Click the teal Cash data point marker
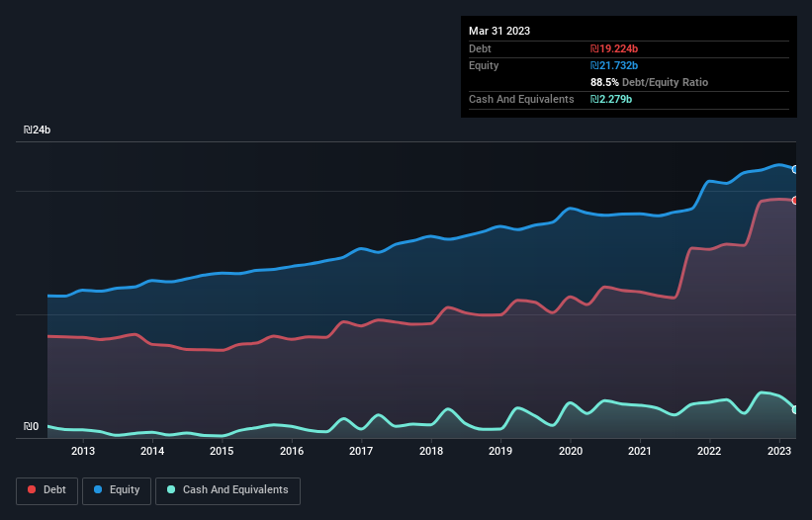Viewport: 812px width, 520px height. click(795, 409)
